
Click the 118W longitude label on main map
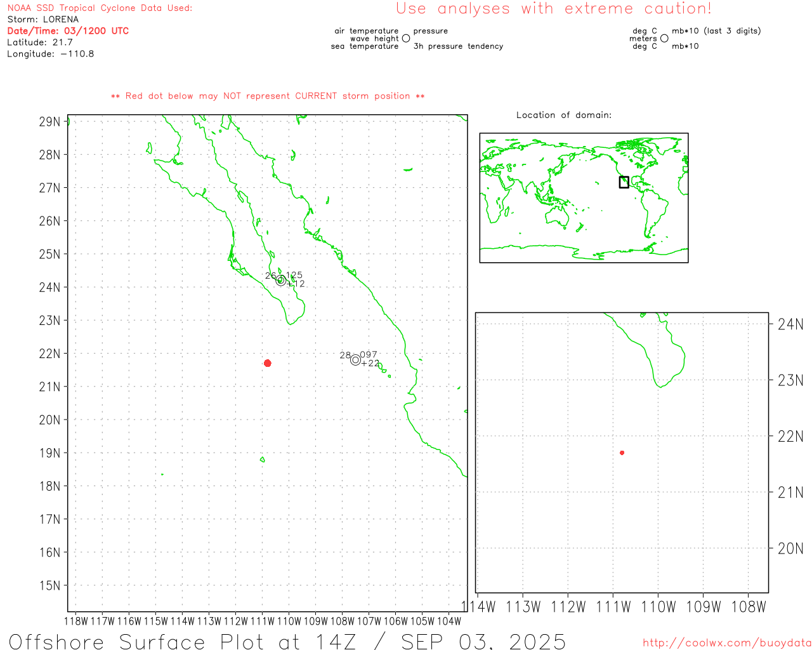[76, 621]
